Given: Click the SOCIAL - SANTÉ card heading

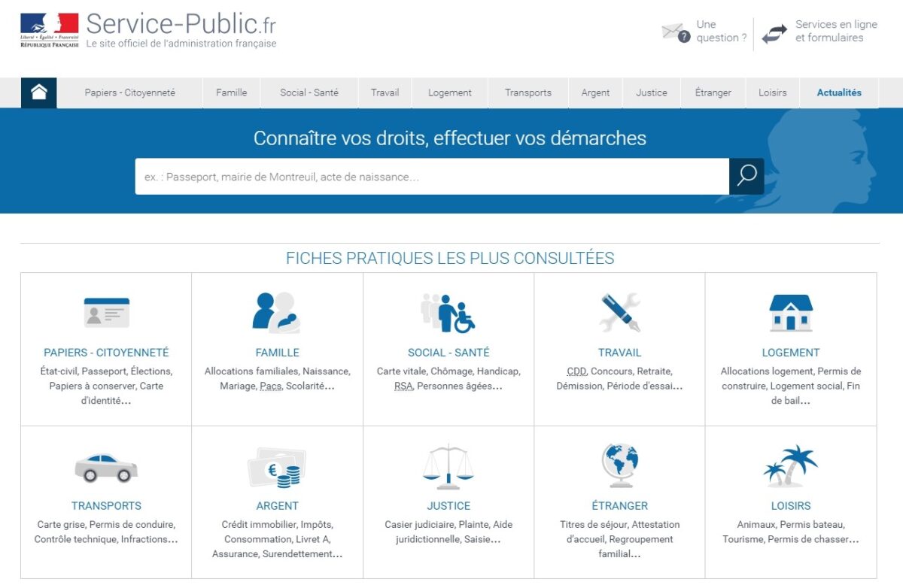Looking at the screenshot, I should tap(448, 353).
